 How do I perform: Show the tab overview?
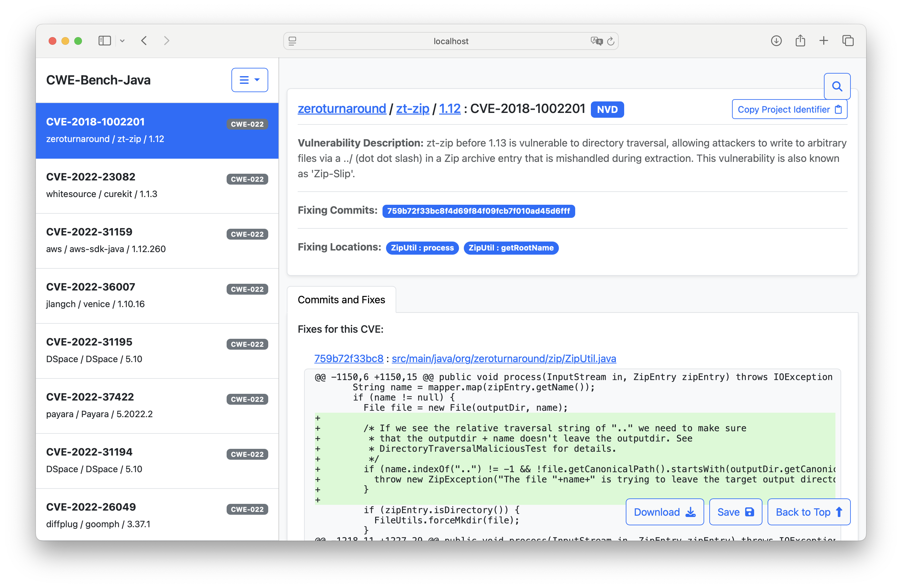tap(848, 41)
